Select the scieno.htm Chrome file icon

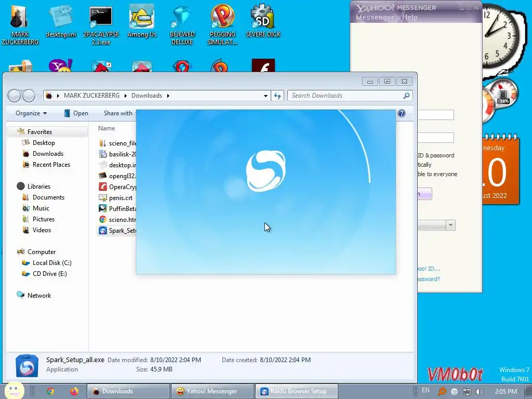102,220
